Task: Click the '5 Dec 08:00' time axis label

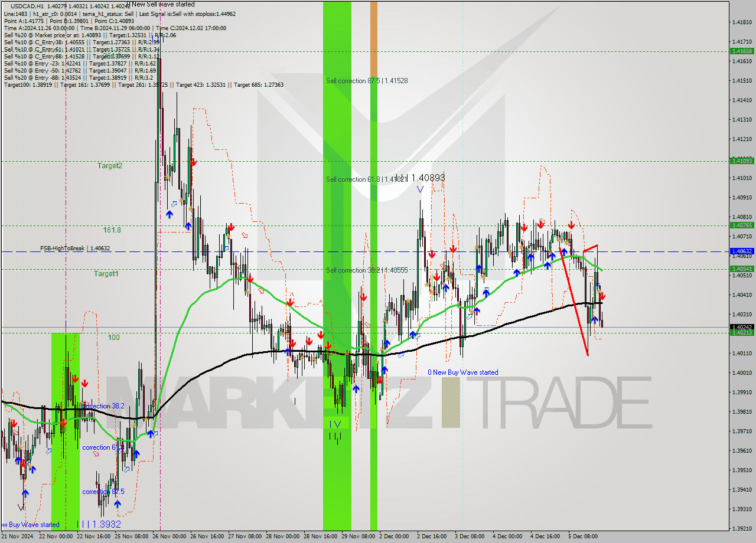Action: pos(582,537)
